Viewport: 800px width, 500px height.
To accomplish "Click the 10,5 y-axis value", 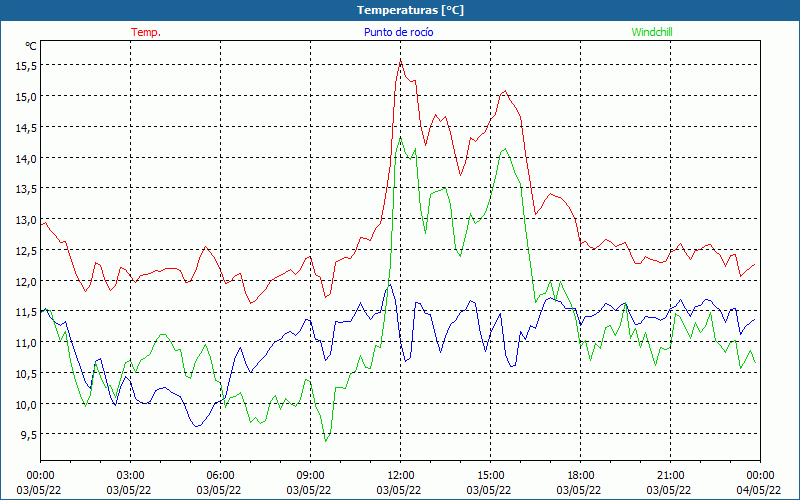I will pos(26,373).
